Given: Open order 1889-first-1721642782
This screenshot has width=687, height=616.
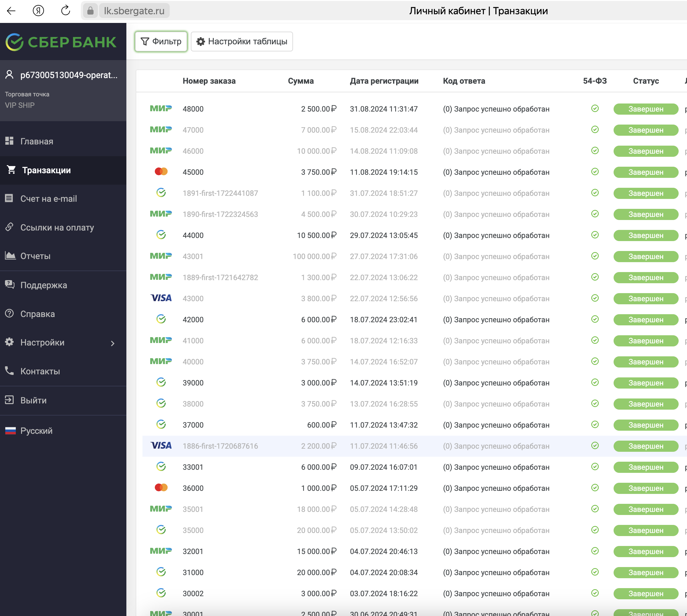Looking at the screenshot, I should click(220, 278).
